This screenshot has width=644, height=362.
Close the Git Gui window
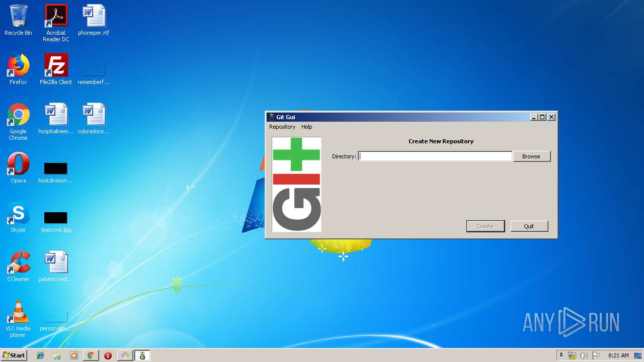pos(551,117)
